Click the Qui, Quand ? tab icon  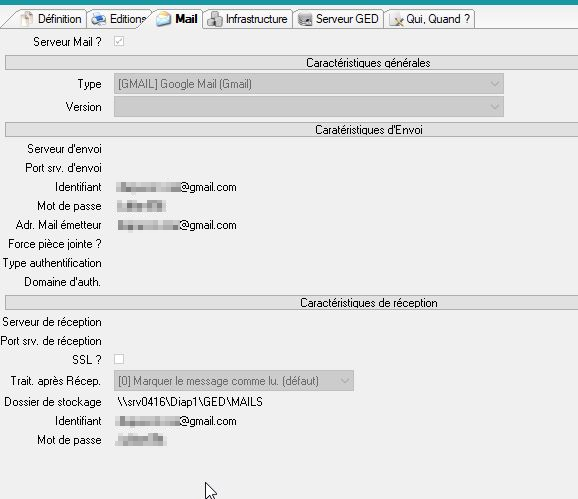click(396, 20)
